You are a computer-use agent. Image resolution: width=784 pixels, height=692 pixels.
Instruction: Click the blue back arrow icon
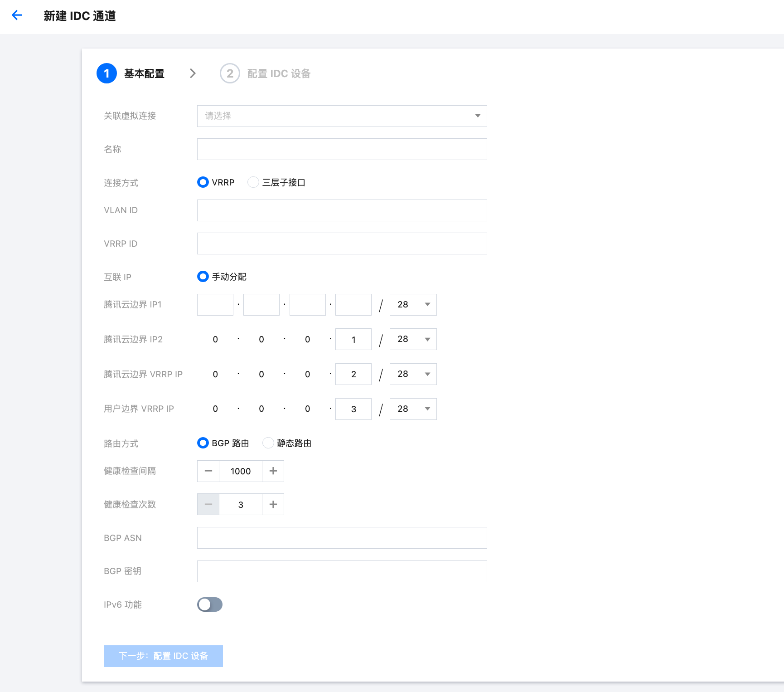(x=17, y=15)
